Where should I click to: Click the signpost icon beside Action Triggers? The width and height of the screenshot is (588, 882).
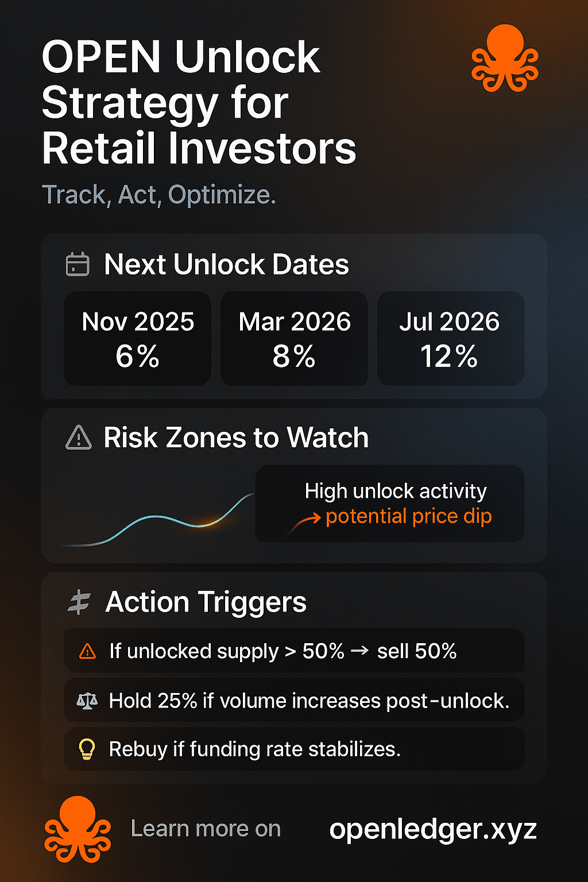[x=79, y=602]
